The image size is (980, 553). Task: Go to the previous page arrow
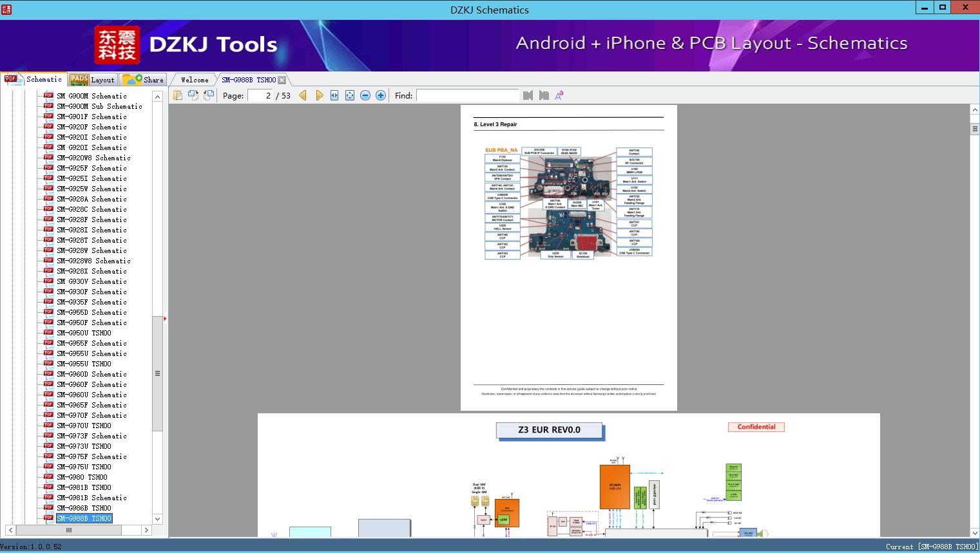303,95
